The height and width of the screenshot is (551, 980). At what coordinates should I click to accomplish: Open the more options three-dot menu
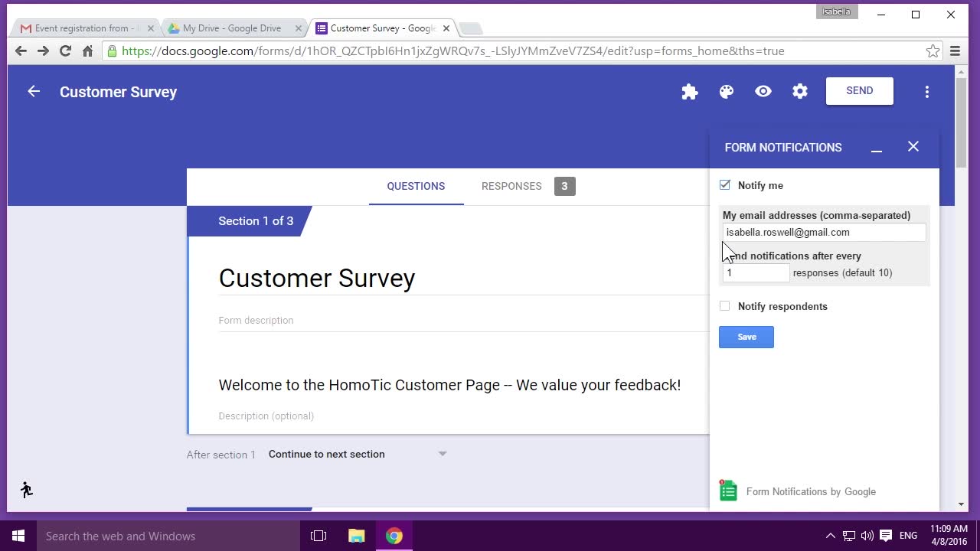pos(926,92)
